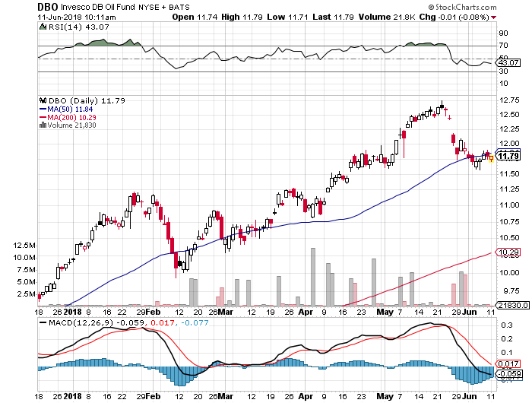Screen dimensions: 532x403
Task: Click the May label on MACD date axis
Action: point(385,396)
